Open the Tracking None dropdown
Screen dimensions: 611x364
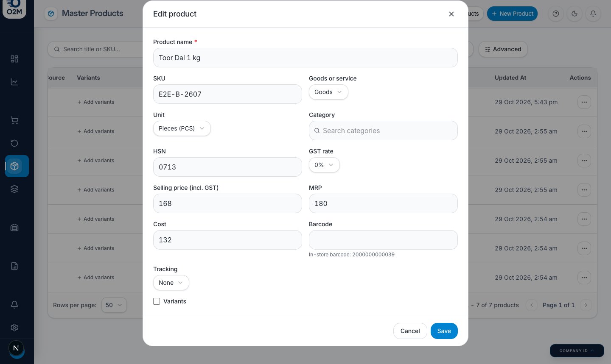[171, 283]
